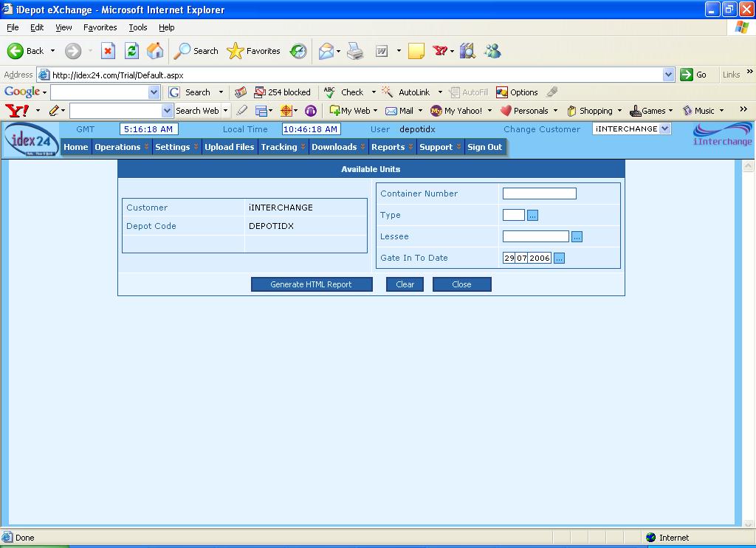
Task: Open the Favorites star icon
Action: [236, 51]
